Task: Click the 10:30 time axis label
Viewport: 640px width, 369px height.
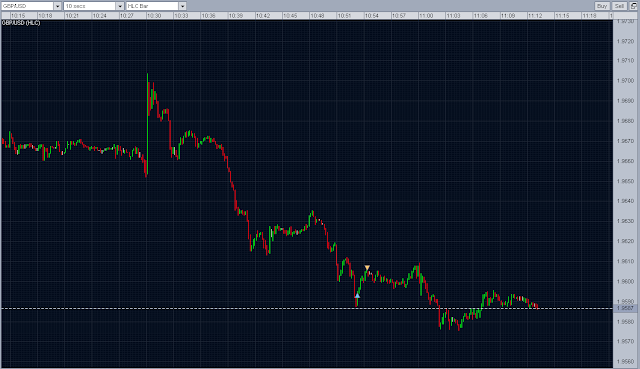Action: [x=154, y=16]
